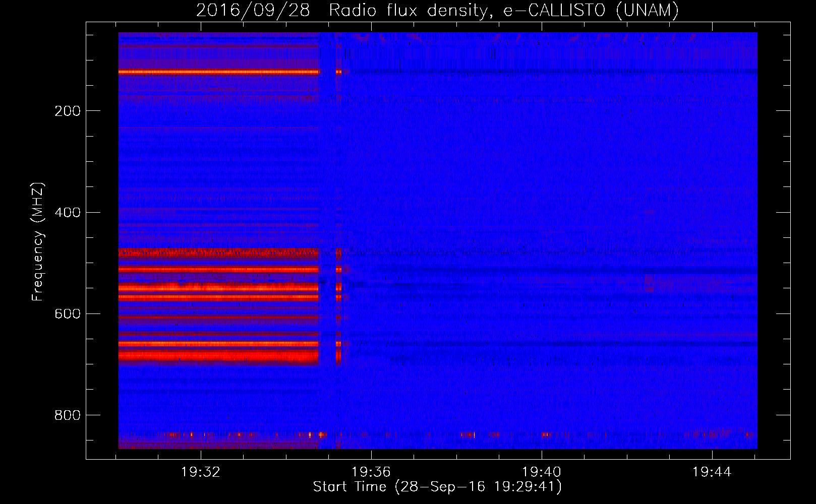Click the 200 frequency tick label
The width and height of the screenshot is (816, 504).
pyautogui.click(x=67, y=111)
